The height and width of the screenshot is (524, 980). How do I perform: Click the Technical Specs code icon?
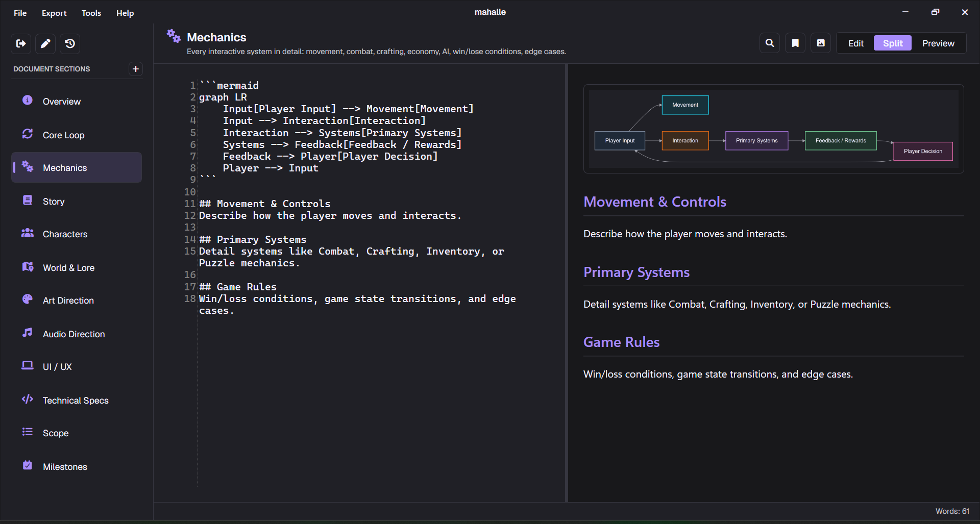point(28,400)
